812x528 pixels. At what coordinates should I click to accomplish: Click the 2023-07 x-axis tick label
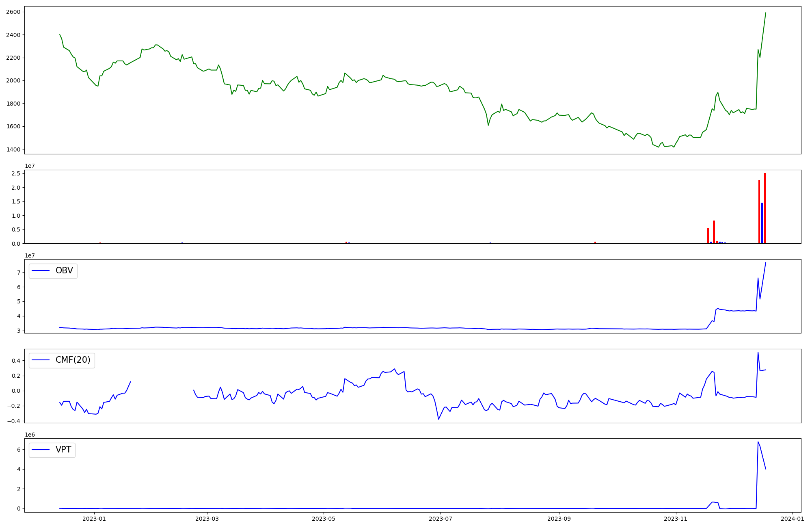(x=441, y=519)
